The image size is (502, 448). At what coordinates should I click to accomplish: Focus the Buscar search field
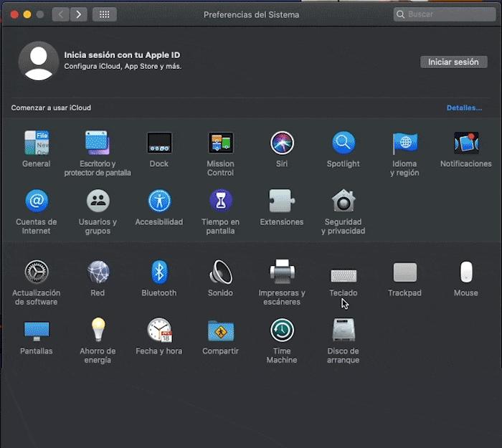coord(445,14)
